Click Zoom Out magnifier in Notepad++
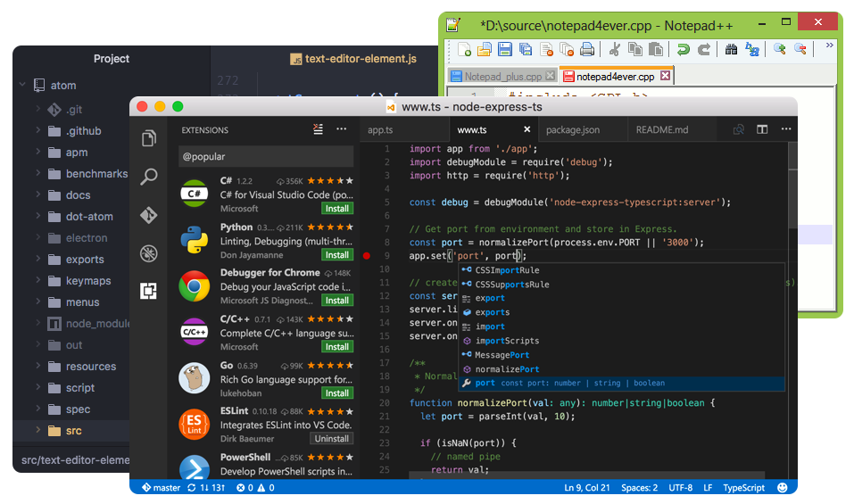This screenshot has height=504, width=854. click(800, 49)
